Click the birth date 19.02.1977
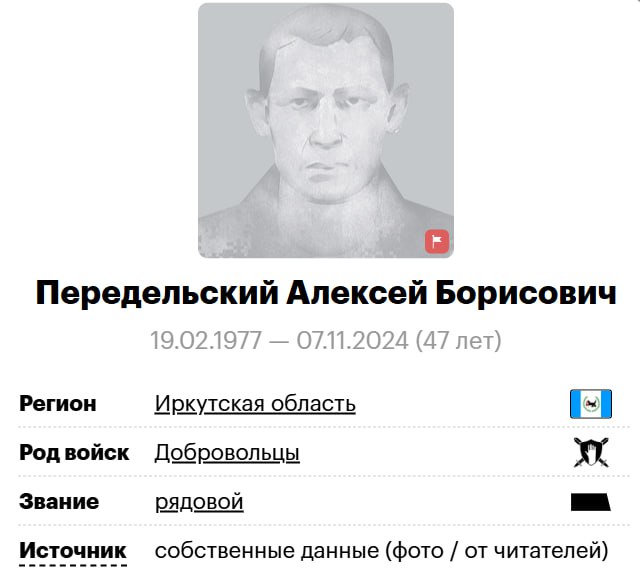 [x=206, y=341]
